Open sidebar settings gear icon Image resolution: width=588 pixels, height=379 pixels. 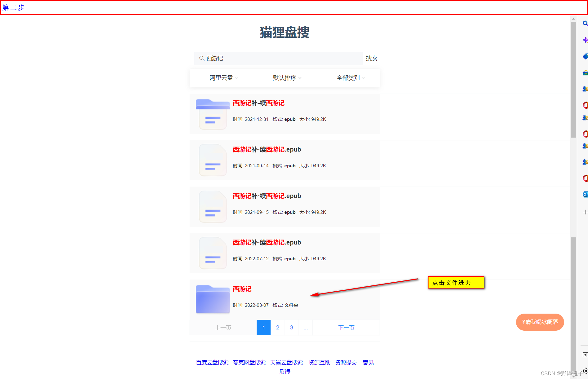coord(585,371)
